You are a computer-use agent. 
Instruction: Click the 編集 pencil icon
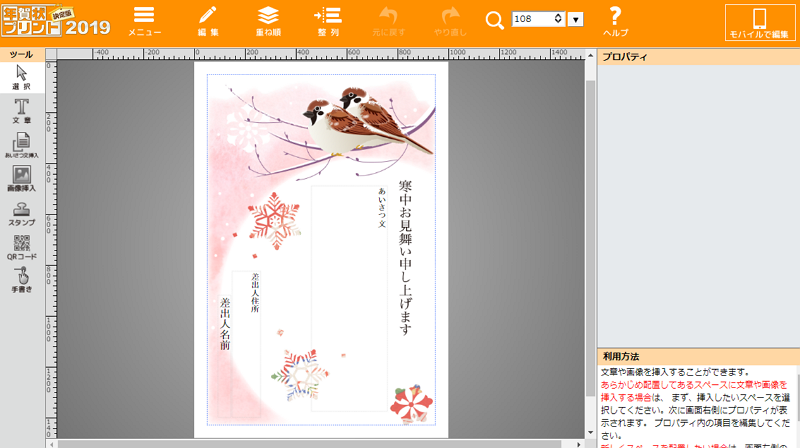coord(207,22)
